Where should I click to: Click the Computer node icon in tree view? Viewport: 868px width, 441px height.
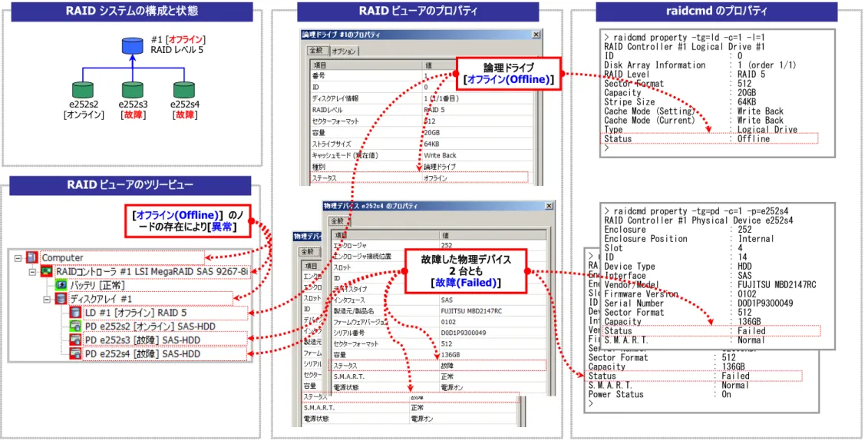tap(32, 257)
